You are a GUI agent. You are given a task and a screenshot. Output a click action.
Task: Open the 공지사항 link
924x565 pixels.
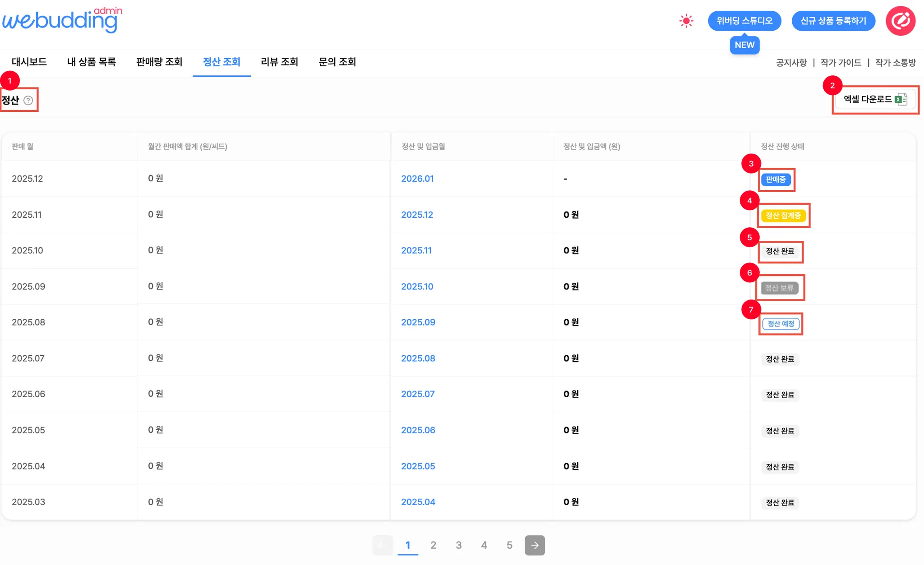coord(791,63)
